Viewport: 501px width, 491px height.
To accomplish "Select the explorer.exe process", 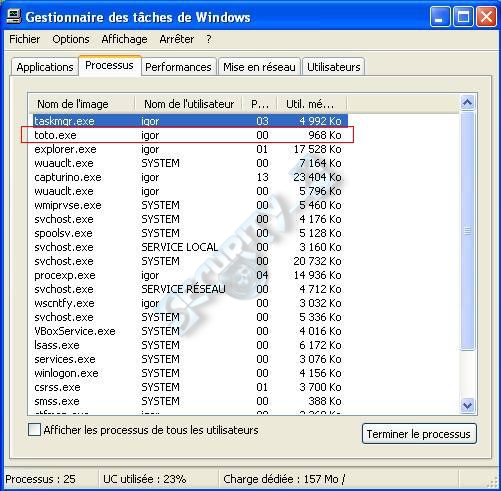I will pyautogui.click(x=190, y=149).
